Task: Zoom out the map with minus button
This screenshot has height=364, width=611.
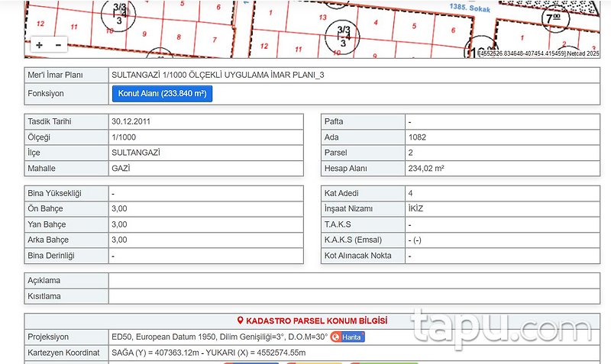Action: tap(58, 45)
